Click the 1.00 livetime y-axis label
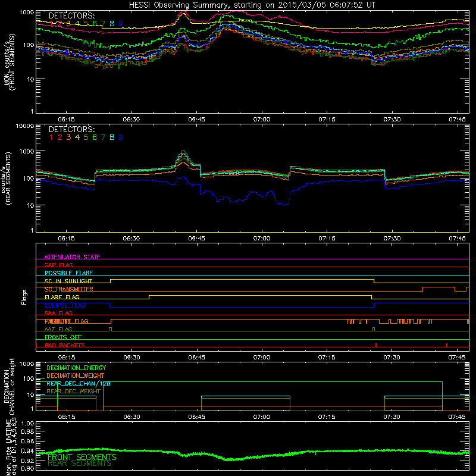This screenshot has width=476, height=476. click(x=28, y=423)
